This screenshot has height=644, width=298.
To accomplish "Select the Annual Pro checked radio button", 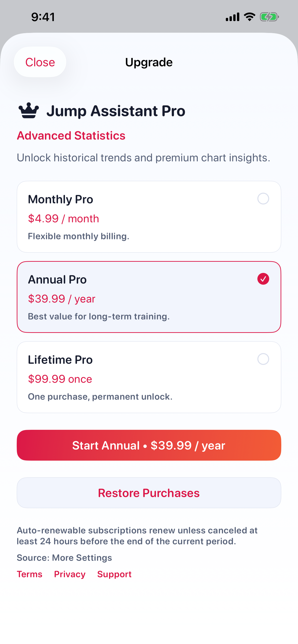I will (x=263, y=279).
